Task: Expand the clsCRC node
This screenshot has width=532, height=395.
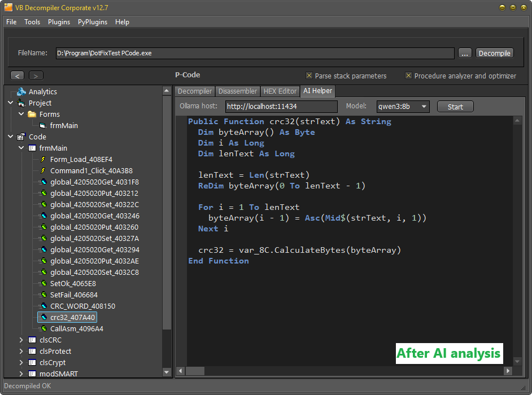Action: tap(21, 340)
